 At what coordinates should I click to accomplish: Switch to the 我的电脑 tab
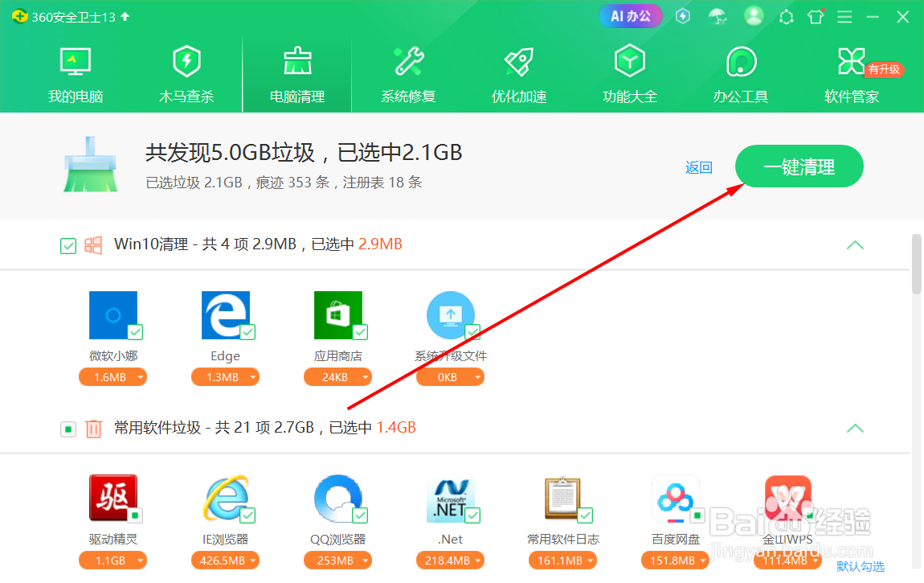click(x=76, y=72)
